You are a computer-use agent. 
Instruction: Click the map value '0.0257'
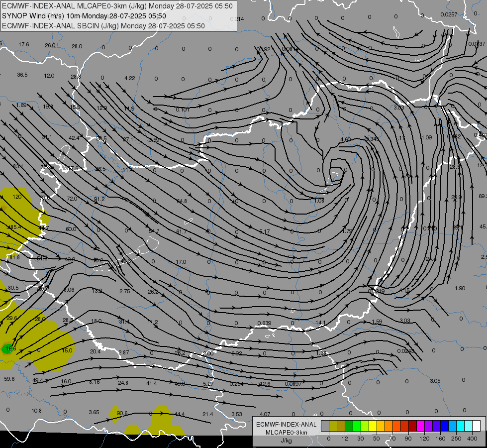coord(449,14)
